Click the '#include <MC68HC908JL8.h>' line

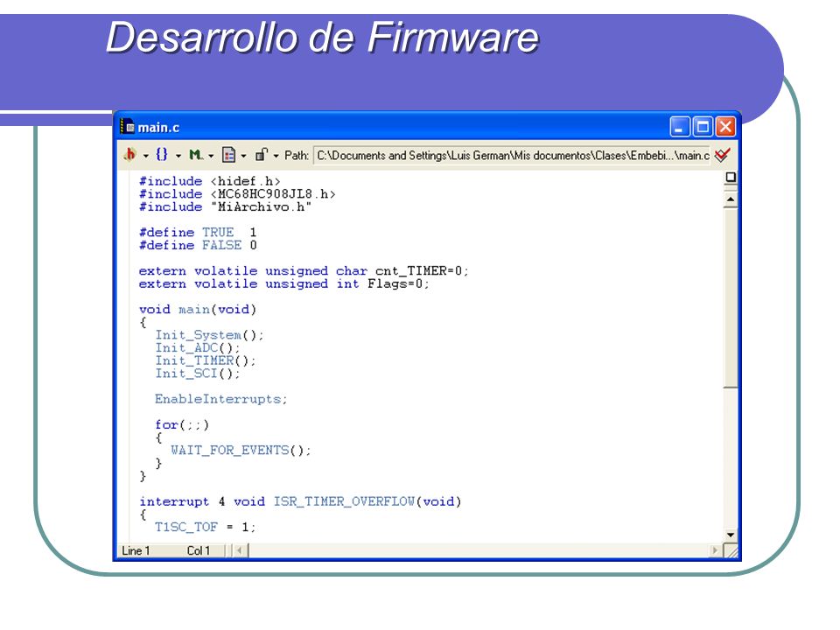(x=237, y=194)
